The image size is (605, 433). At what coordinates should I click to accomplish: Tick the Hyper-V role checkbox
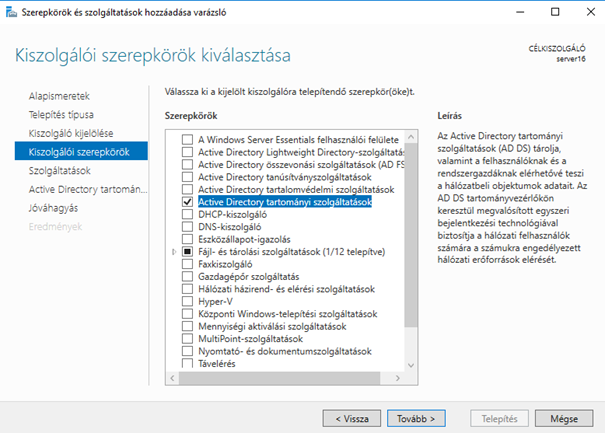(188, 301)
